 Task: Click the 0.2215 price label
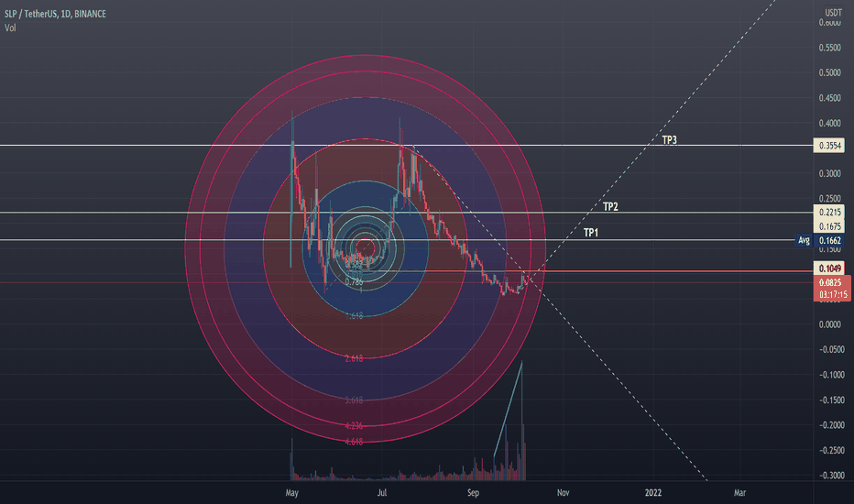point(829,213)
